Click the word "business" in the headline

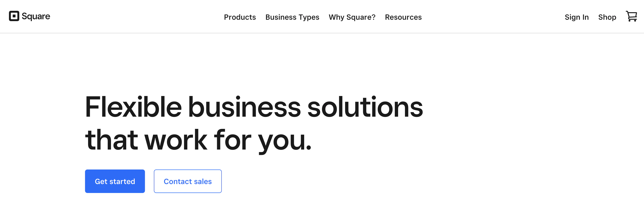tap(244, 107)
